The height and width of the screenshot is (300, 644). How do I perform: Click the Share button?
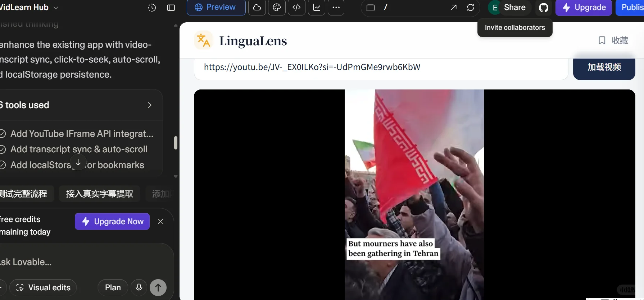pyautogui.click(x=514, y=8)
